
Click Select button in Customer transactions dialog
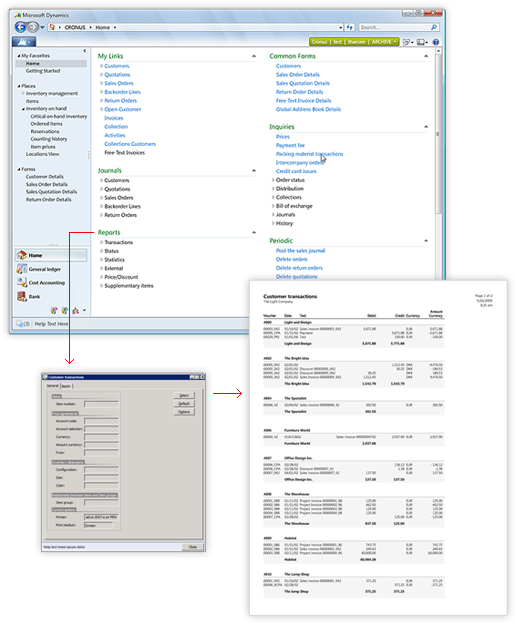click(184, 395)
